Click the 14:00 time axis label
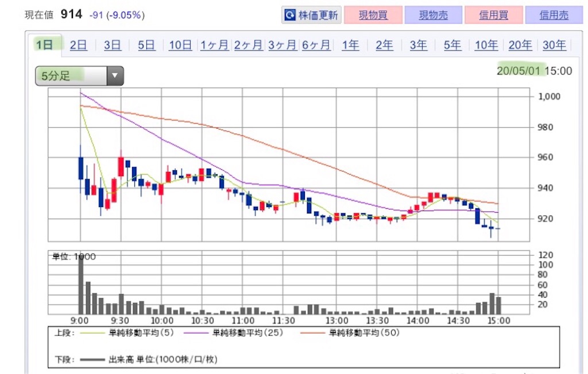 pos(418,321)
